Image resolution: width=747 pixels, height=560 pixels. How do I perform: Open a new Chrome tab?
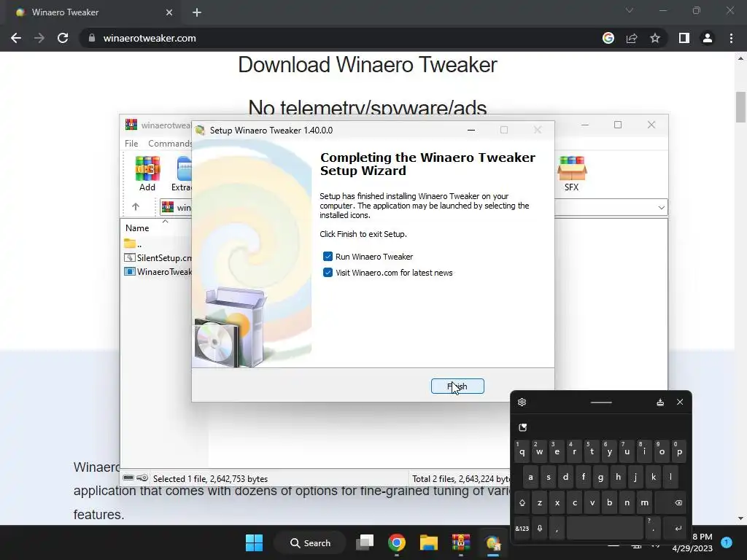[197, 12]
